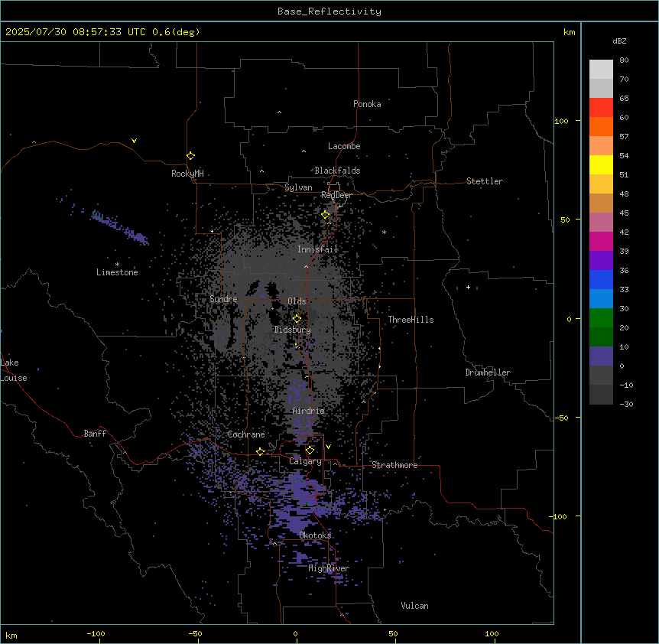Screen dimensions: 659x644
Task: Click the white caret marker north of Sylvan
Action: pyautogui.click(x=261, y=171)
